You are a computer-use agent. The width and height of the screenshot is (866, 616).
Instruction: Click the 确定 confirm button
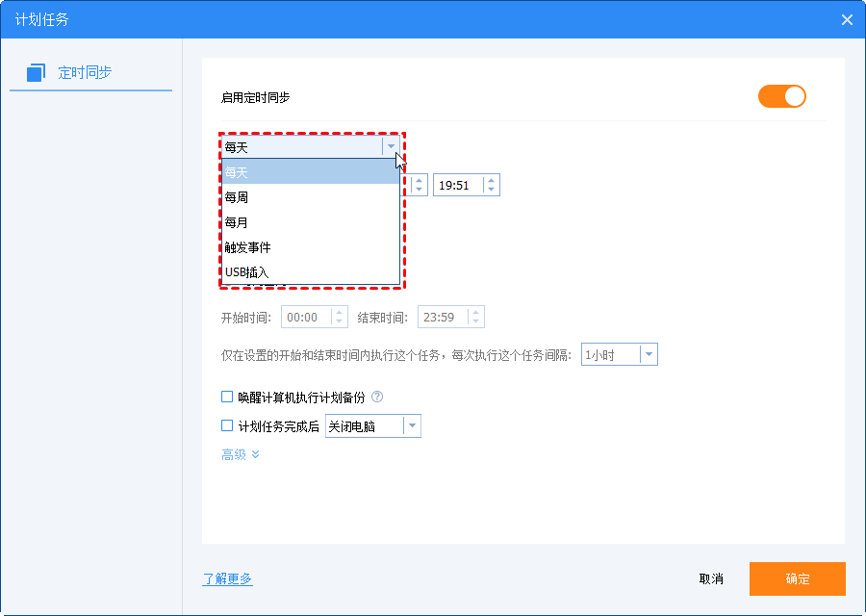(797, 578)
